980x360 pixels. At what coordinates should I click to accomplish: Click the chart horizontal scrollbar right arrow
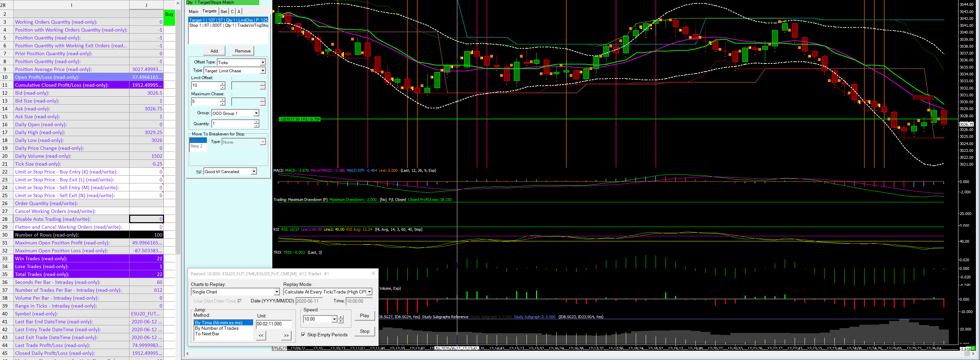coord(973,354)
